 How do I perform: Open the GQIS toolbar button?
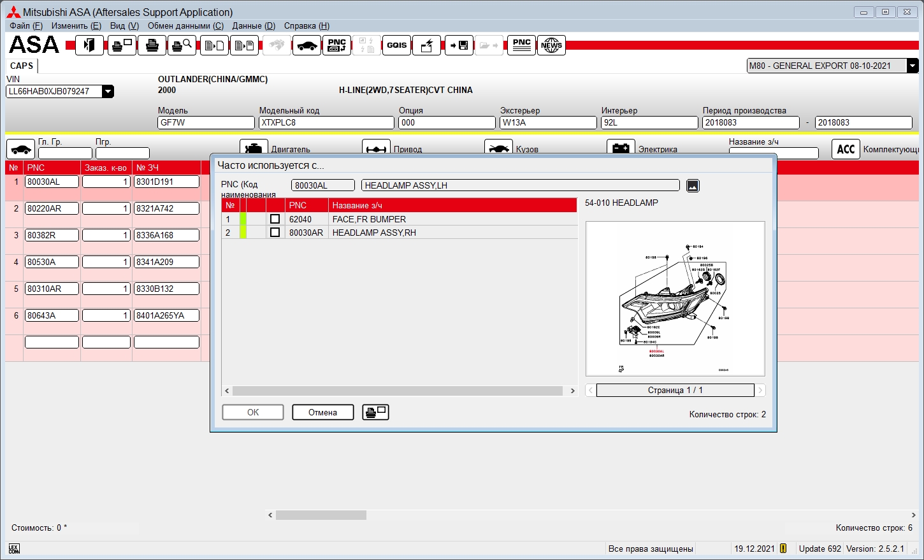coord(396,45)
